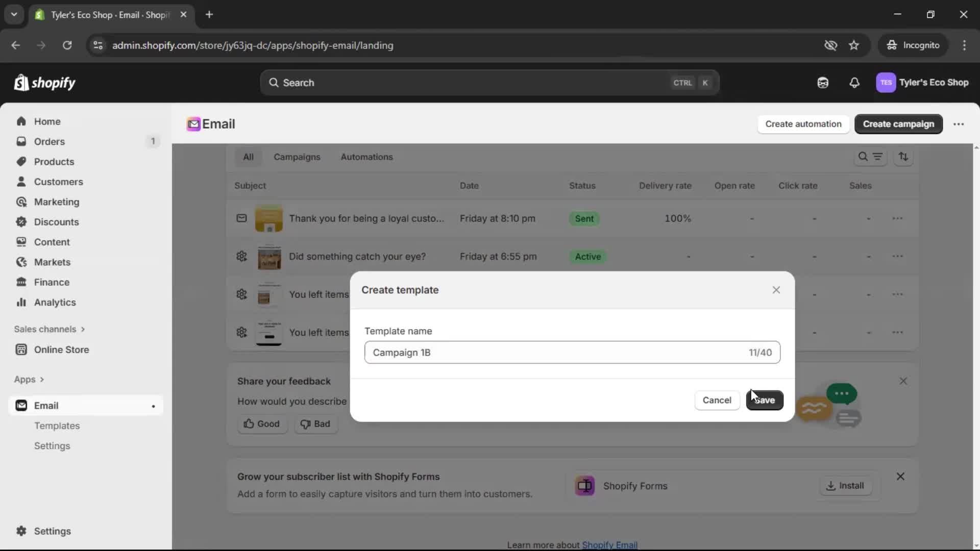This screenshot has height=551, width=980.
Task: Install Shopify Forms
Action: [x=846, y=486]
